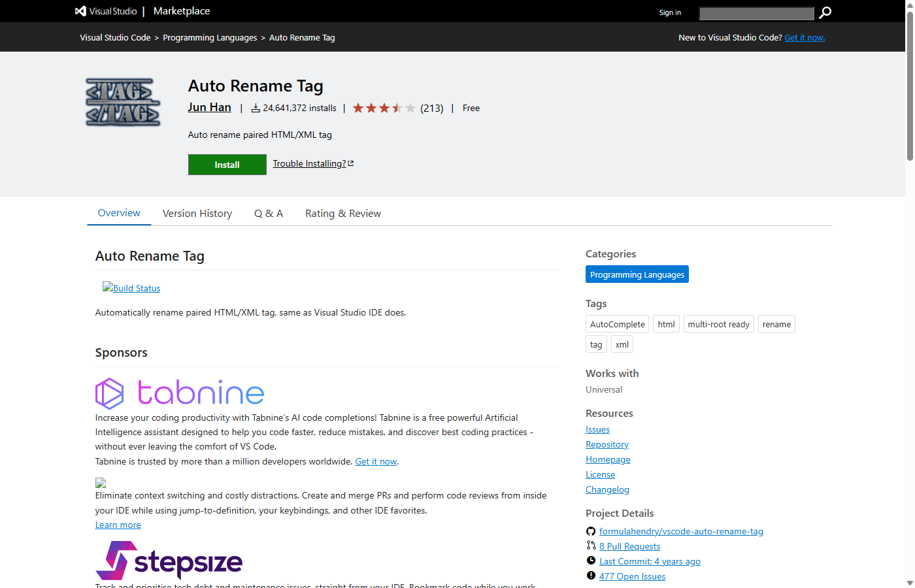The height and width of the screenshot is (588, 915).
Task: Click the page vertical scrollbar thumb
Action: coord(910,85)
